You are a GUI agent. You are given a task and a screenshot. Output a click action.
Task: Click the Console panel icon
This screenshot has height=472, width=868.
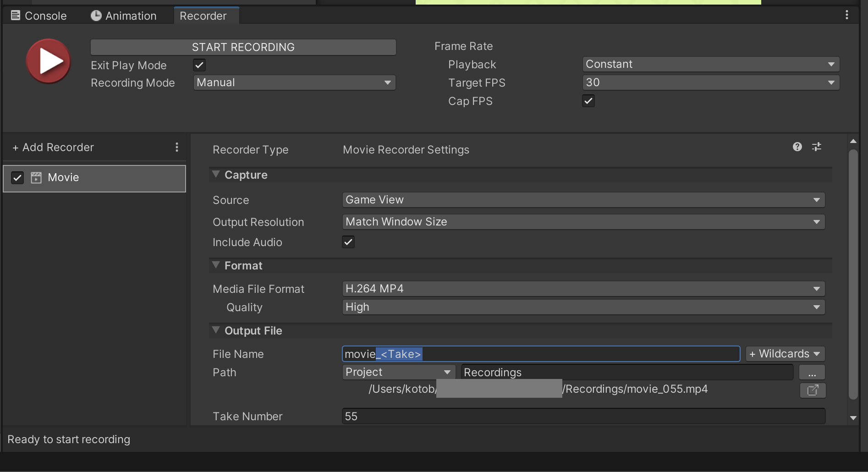15,15
